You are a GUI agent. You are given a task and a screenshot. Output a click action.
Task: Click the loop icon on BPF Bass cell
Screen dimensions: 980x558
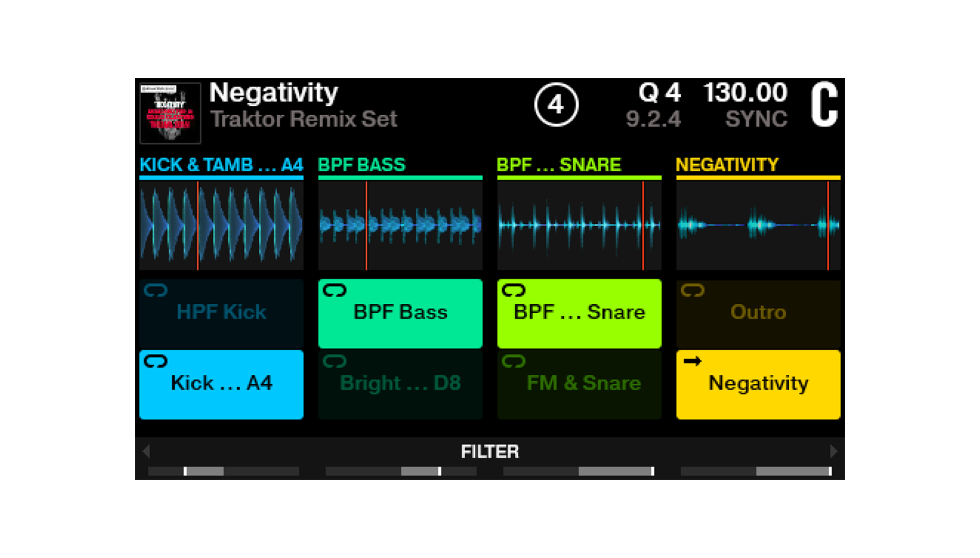[335, 290]
